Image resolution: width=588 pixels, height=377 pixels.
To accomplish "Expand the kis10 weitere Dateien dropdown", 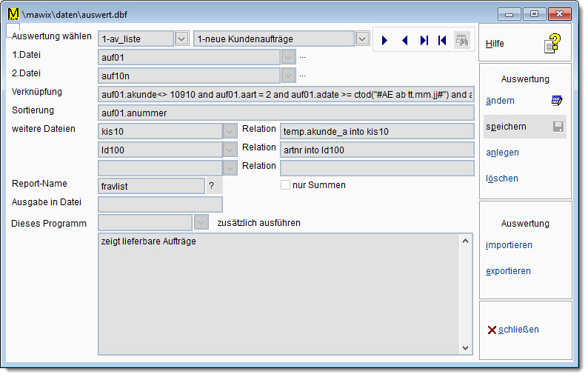I will [x=230, y=131].
